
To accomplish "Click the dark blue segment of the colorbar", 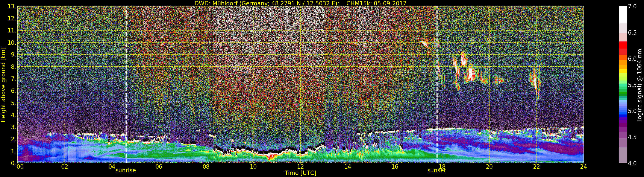I will pyautogui.click(x=623, y=116).
